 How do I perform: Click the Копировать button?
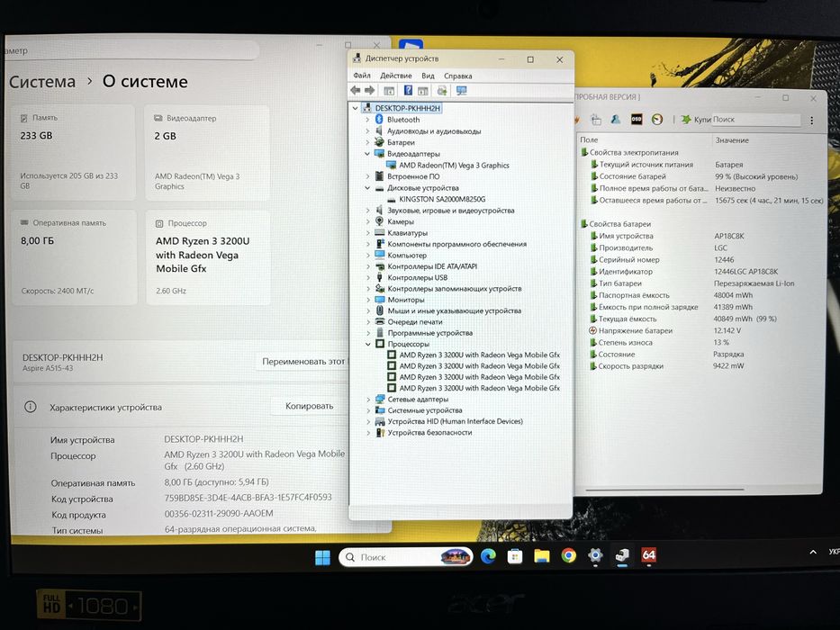pyautogui.click(x=309, y=406)
